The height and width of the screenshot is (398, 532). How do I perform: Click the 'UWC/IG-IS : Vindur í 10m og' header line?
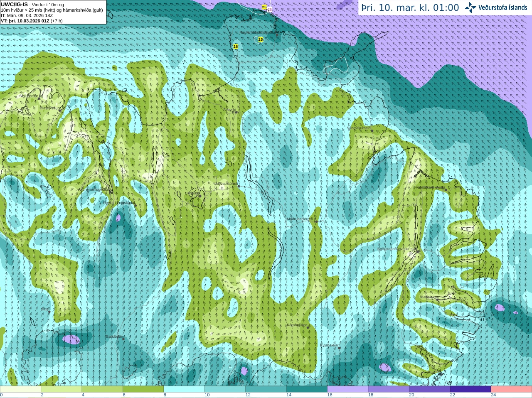(32, 5)
